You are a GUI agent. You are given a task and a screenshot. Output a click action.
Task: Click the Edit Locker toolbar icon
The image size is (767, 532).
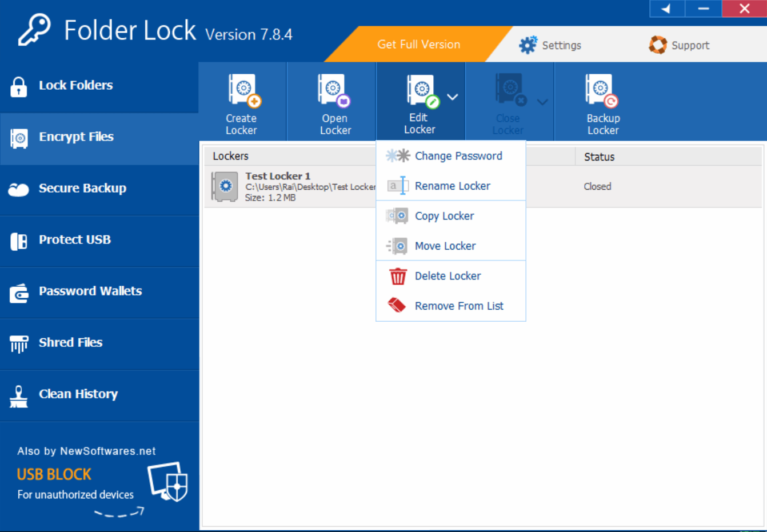(421, 89)
